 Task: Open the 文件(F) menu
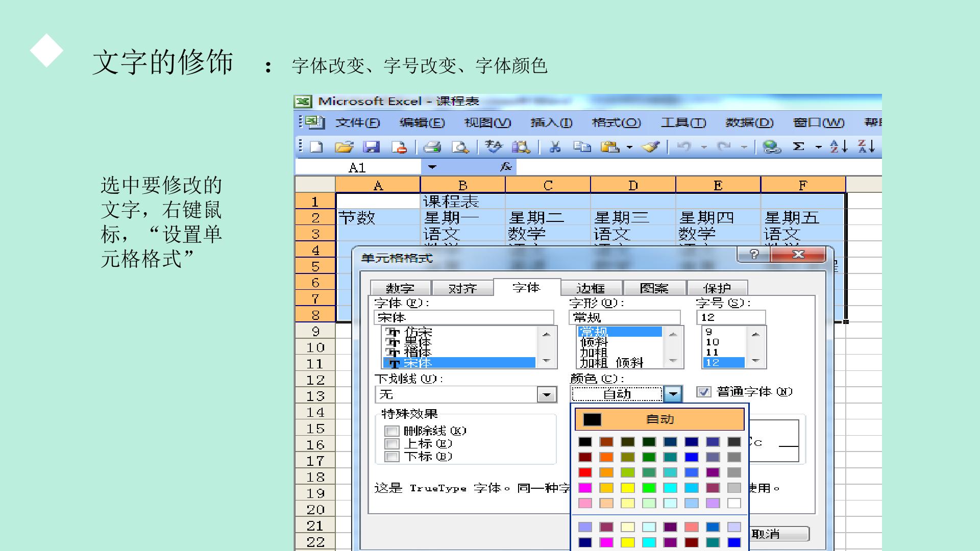[x=358, y=123]
